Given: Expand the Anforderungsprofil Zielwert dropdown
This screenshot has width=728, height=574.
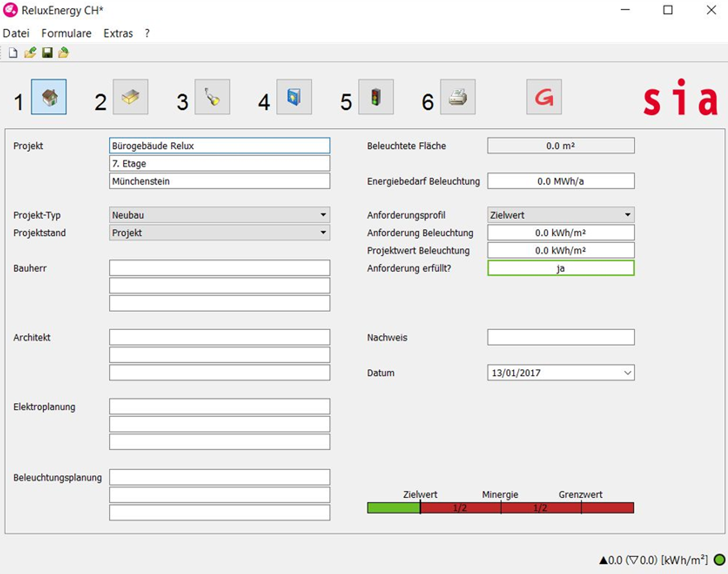Looking at the screenshot, I should pos(627,215).
